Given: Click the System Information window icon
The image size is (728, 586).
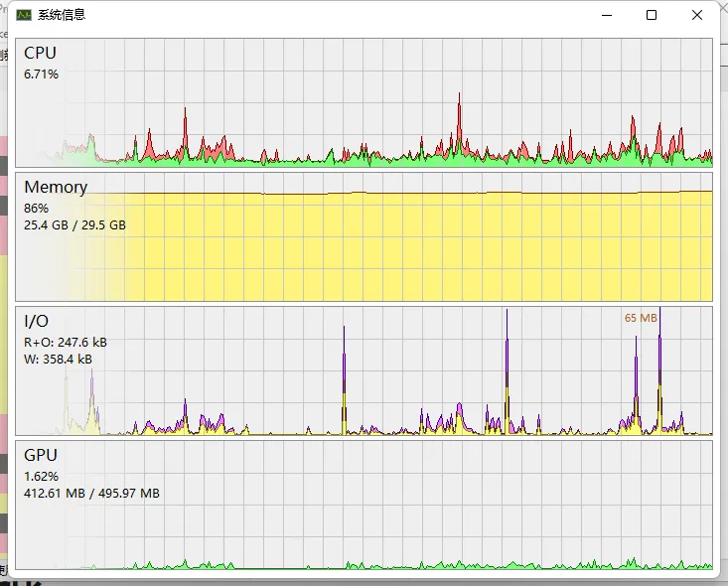Looking at the screenshot, I should pyautogui.click(x=24, y=15).
